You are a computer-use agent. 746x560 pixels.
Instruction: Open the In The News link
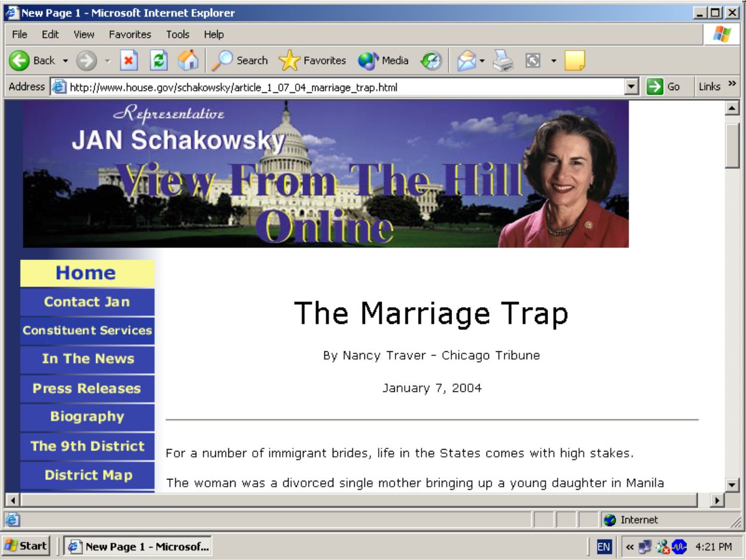coord(87,359)
